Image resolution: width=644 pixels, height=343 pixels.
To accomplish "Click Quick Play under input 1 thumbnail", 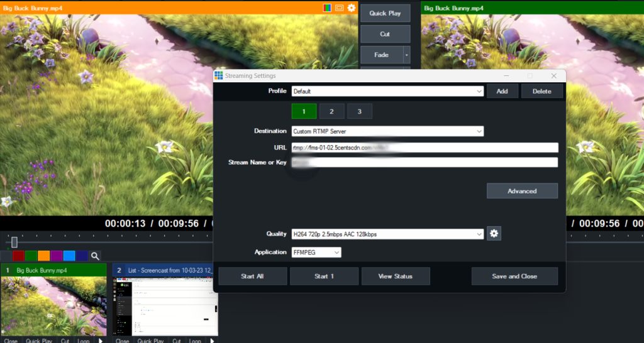I will 39,340.
